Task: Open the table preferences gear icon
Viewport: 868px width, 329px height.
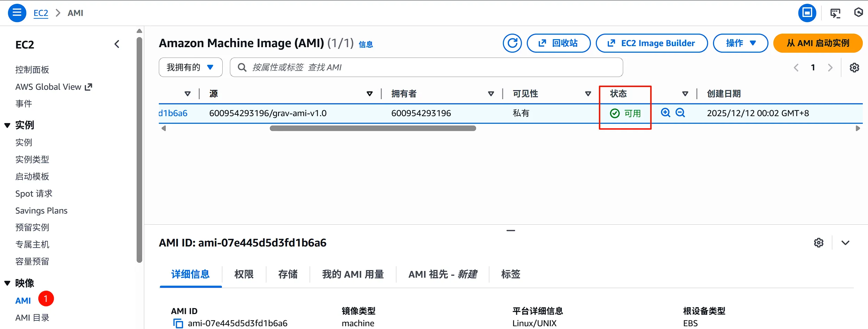Action: (854, 67)
